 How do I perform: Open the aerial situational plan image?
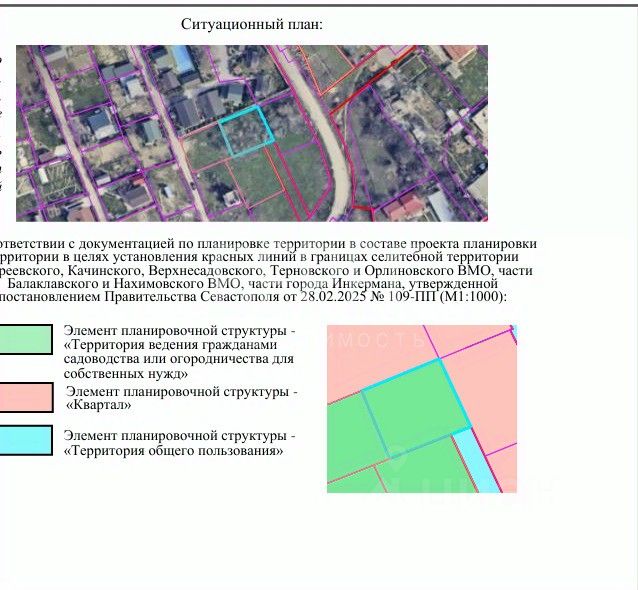[252, 133]
